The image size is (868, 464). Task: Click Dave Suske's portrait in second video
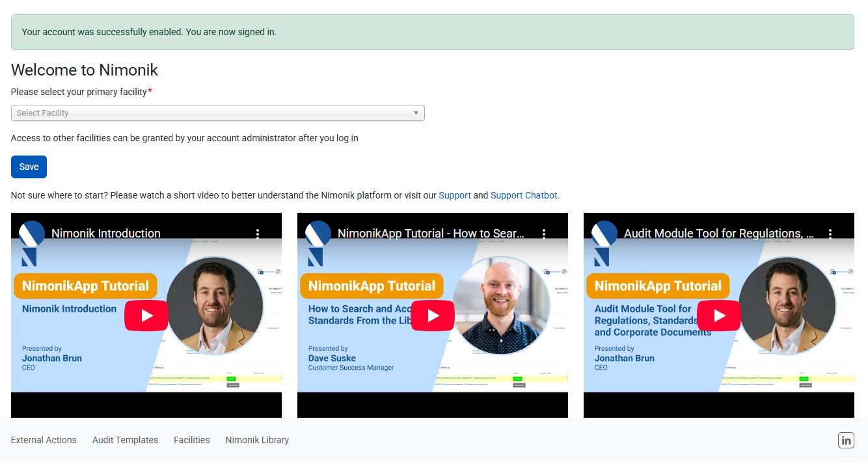click(501, 305)
